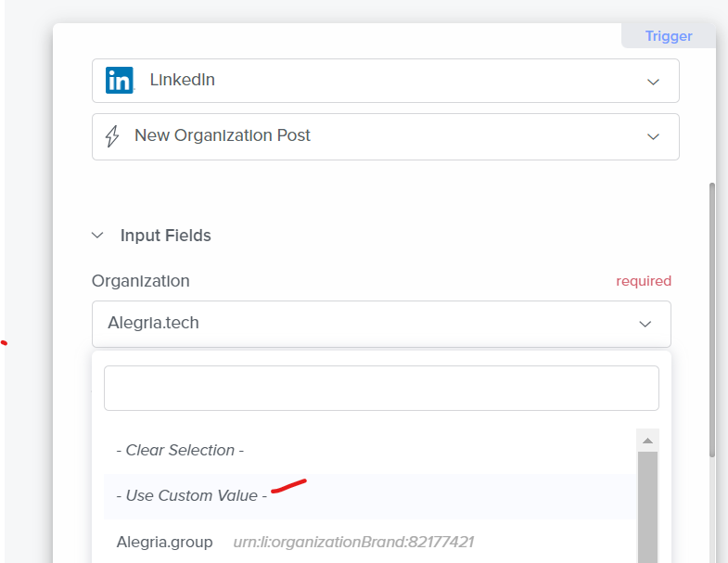
Task: Click the lightning bolt trigger icon
Action: tap(112, 136)
